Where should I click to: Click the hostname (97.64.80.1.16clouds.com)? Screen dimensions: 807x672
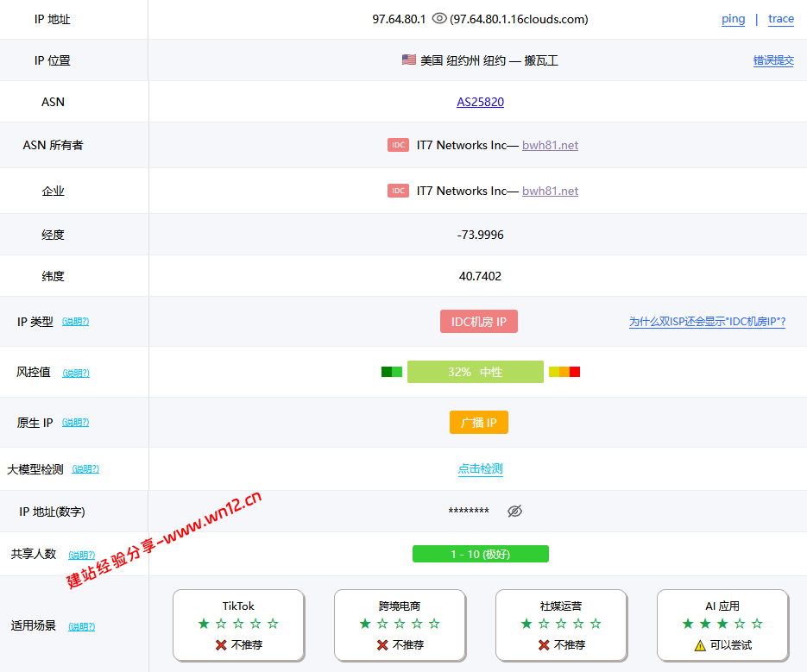[x=519, y=19]
